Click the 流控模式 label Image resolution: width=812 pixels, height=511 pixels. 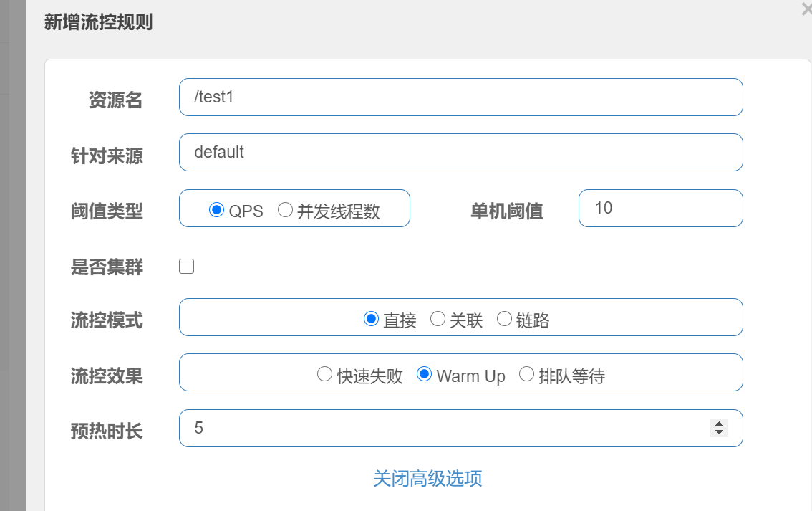coord(107,320)
